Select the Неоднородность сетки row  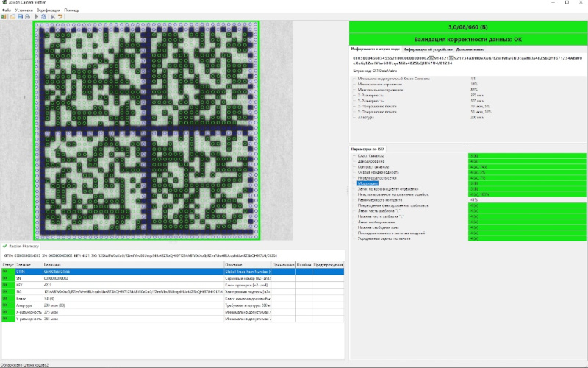point(469,178)
